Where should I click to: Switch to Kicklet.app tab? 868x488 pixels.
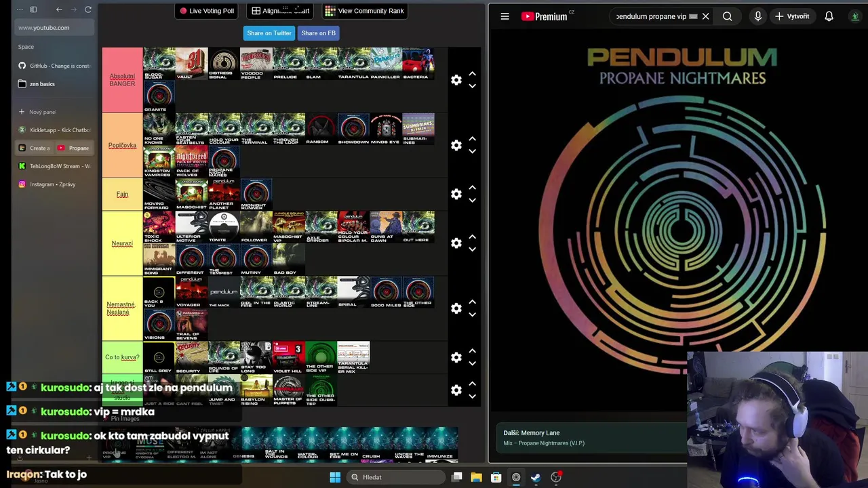pyautogui.click(x=54, y=129)
